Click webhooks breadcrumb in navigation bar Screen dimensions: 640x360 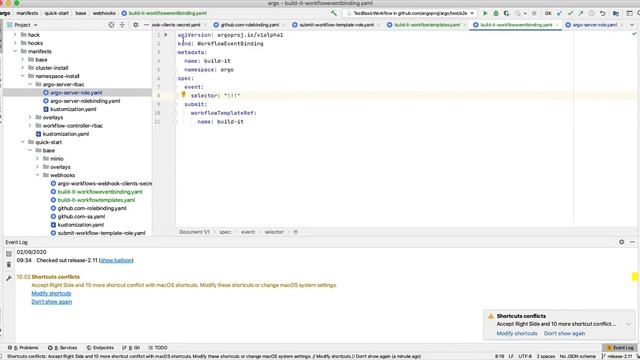104,13
